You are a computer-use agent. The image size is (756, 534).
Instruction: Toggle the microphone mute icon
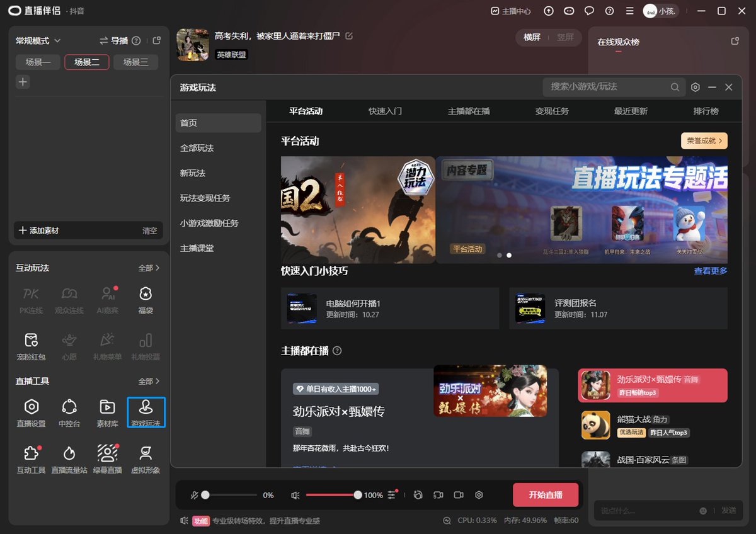(195, 496)
